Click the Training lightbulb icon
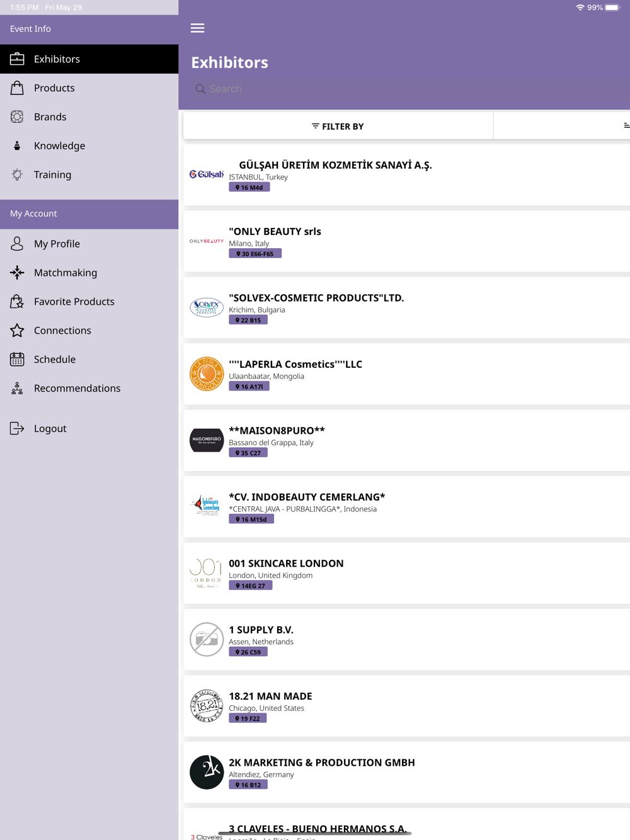The image size is (630, 840). pos(17,174)
